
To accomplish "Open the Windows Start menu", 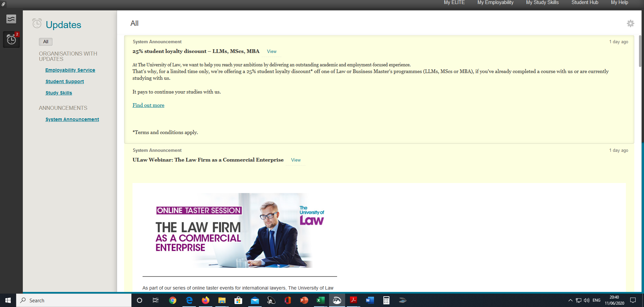I will coord(8,300).
